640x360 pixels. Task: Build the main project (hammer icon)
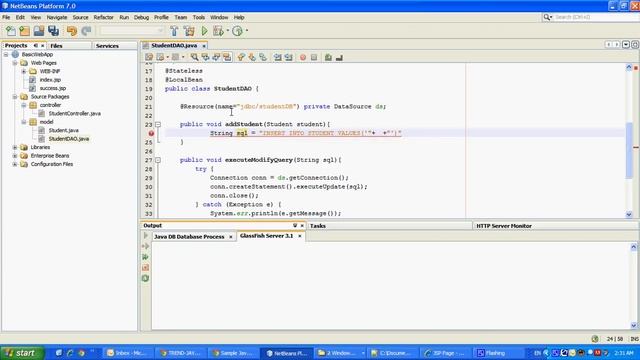pyautogui.click(x=174, y=31)
